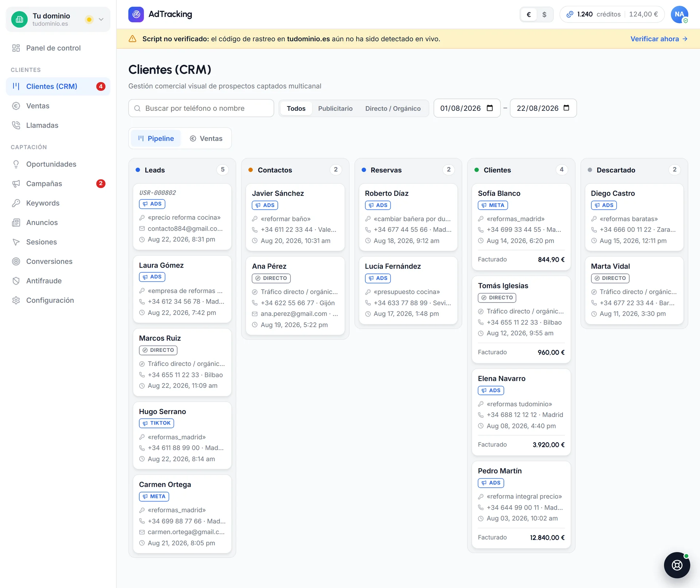Click the TIKTOK badge on Hugo Serrano

pos(156,423)
